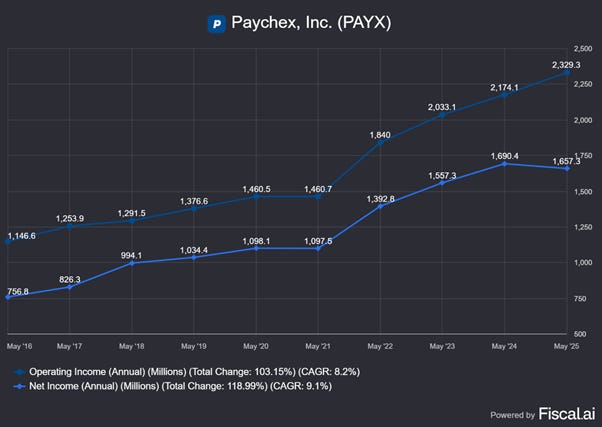Viewport: 602px width, 427px height.
Task: Click the Operating Income legend marker icon
Action: click(19, 372)
